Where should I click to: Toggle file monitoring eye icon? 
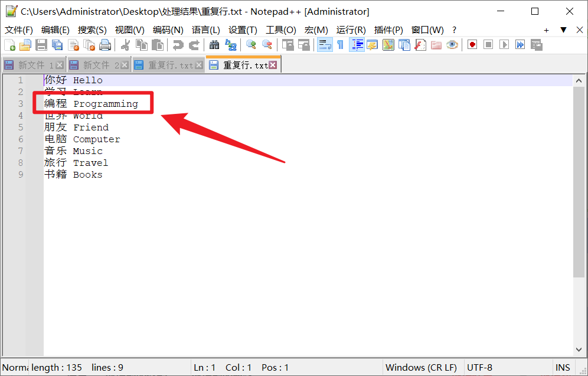point(452,45)
